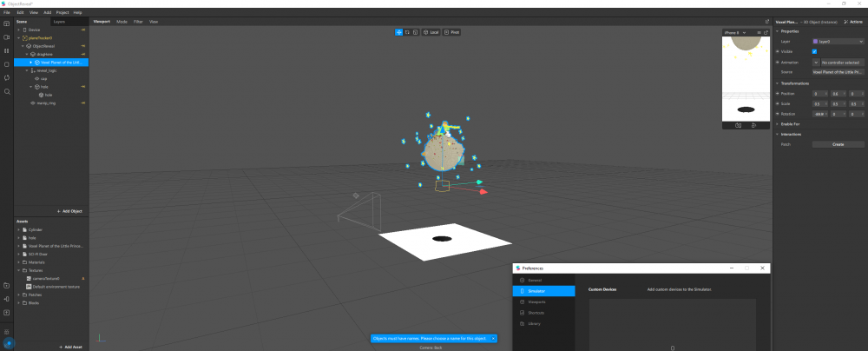Collapse the reveal_logic tree item
Screen dimensions: 868x351
[26, 70]
